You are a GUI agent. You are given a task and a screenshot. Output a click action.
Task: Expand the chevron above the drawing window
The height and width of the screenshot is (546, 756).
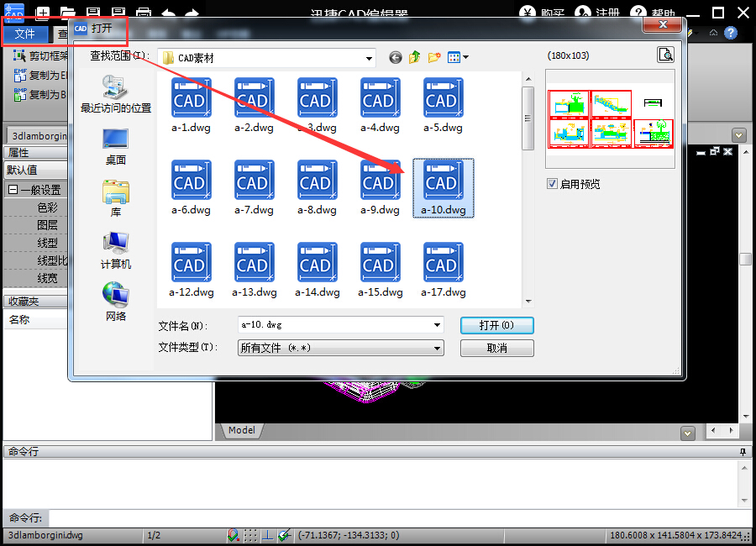coord(738,135)
